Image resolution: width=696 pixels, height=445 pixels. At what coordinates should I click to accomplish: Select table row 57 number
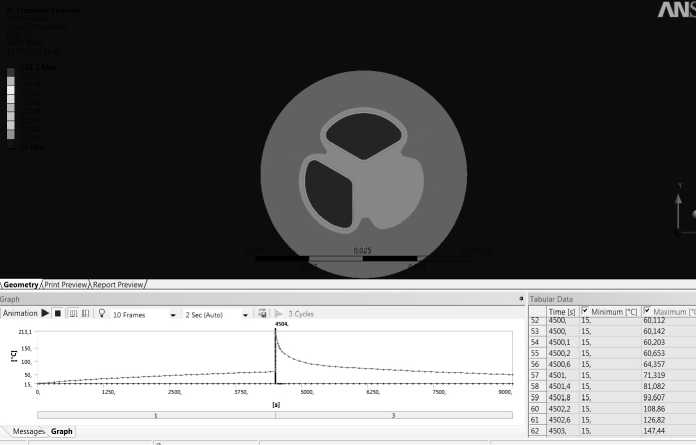[x=535, y=375]
